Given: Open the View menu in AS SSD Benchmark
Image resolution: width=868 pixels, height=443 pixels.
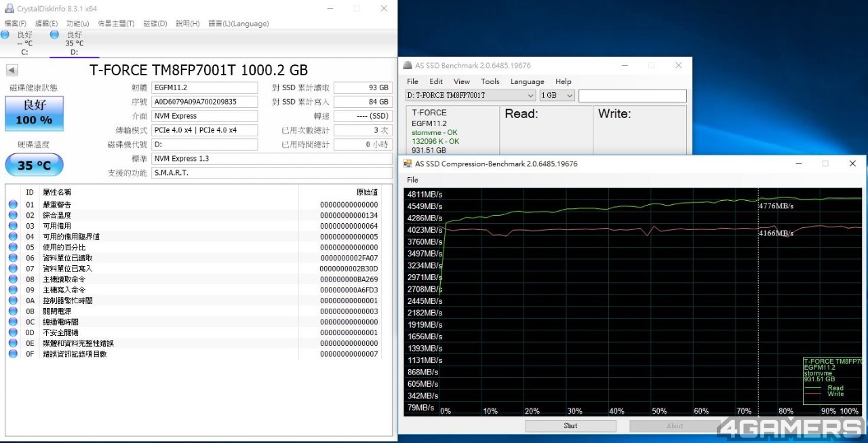Looking at the screenshot, I should pos(462,81).
